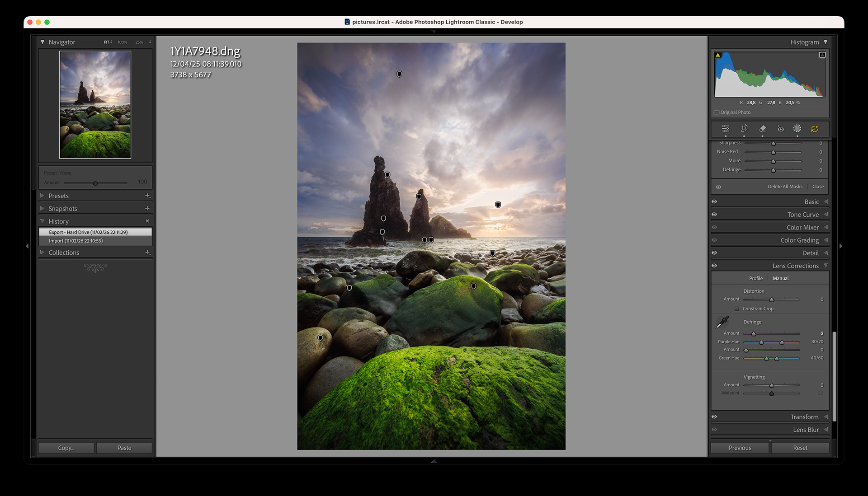The height and width of the screenshot is (496, 868).
Task: Add a new preset with the plus icon
Action: coord(147,196)
